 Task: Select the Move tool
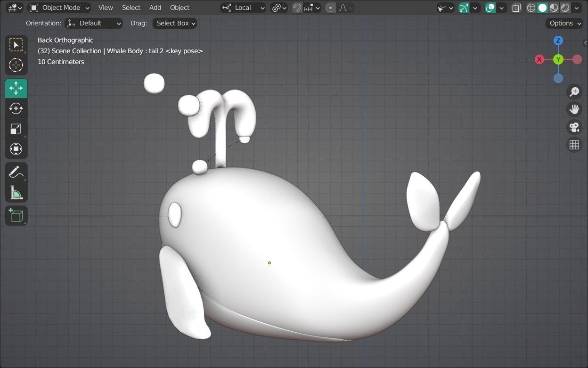click(16, 88)
